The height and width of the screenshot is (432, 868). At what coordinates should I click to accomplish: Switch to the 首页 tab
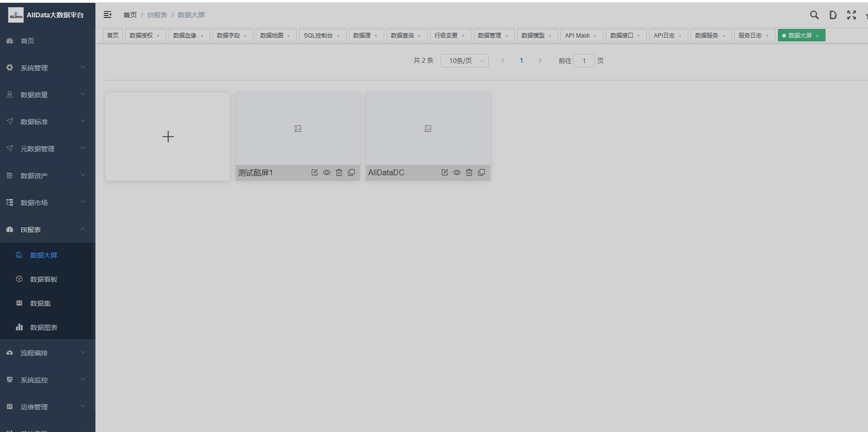click(113, 35)
